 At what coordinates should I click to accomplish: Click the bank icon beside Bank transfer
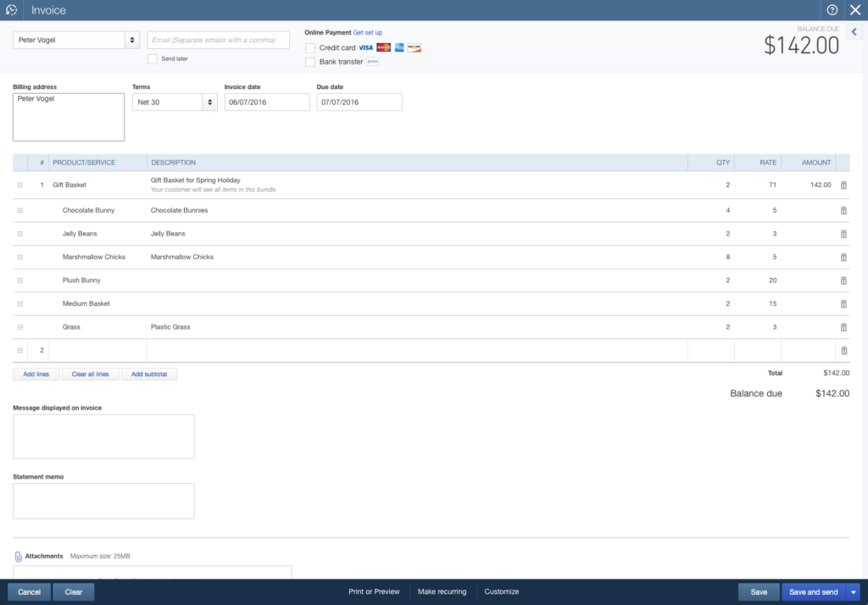[373, 62]
